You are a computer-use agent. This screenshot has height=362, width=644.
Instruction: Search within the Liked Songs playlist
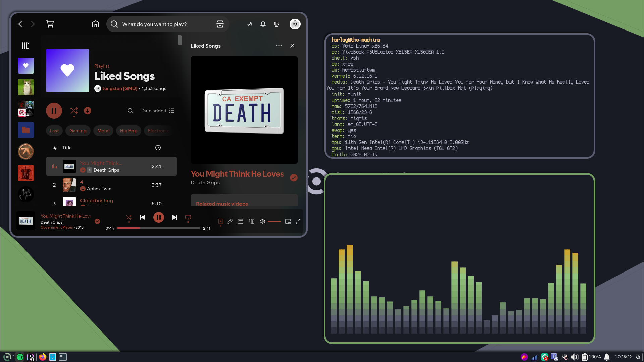[x=130, y=111]
